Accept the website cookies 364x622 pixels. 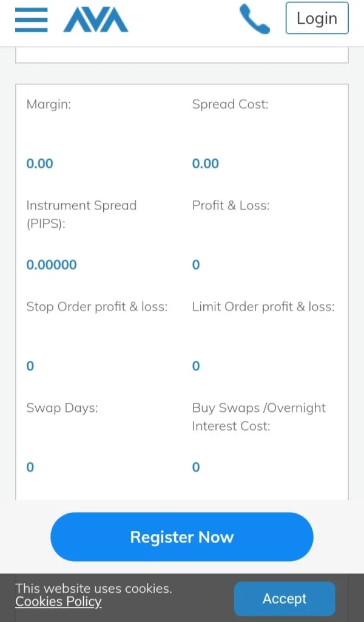pos(284,599)
